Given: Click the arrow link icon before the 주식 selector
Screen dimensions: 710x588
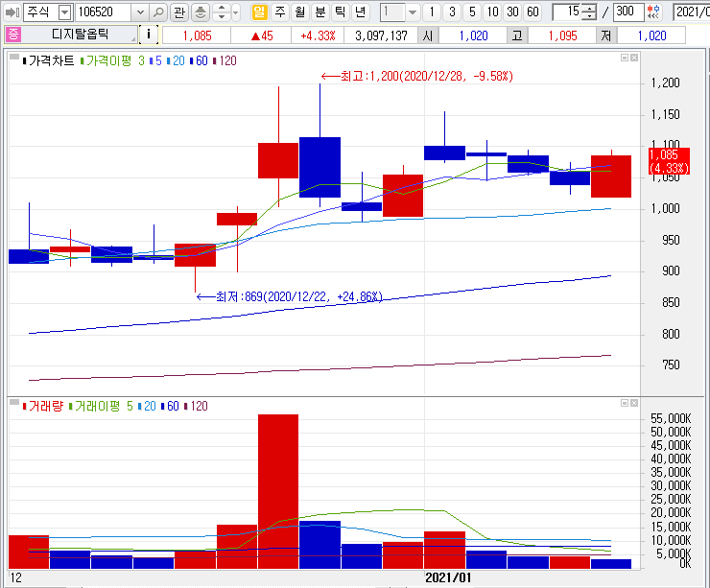Looking at the screenshot, I should tap(12, 12).
